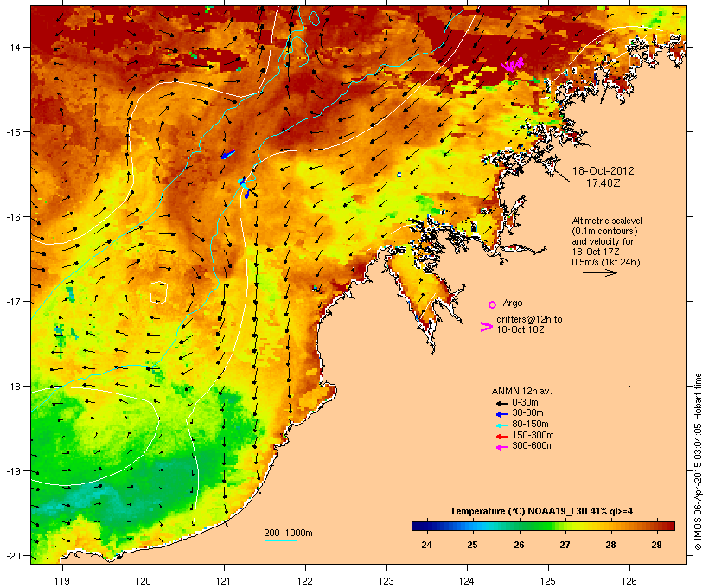Click longitude axis label 126
Viewport: 709px width, 588px height.
coord(629,581)
